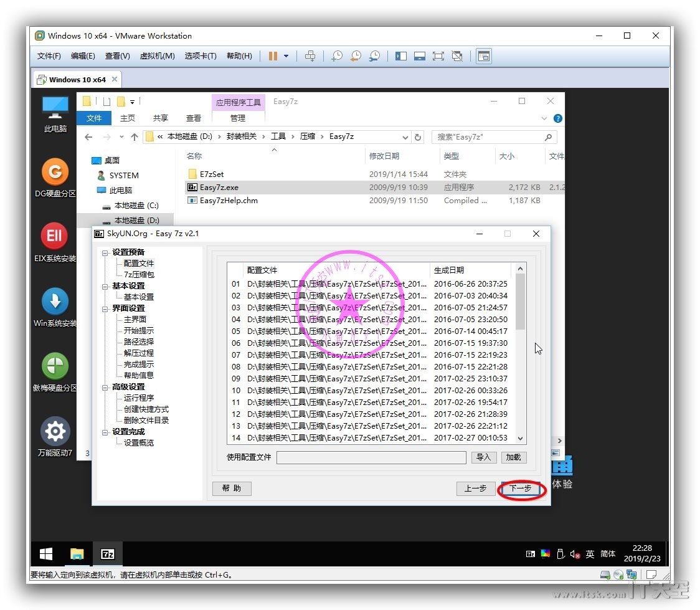Select the EIX系统安装 desktop icon
The image size is (700, 610).
pyautogui.click(x=55, y=242)
